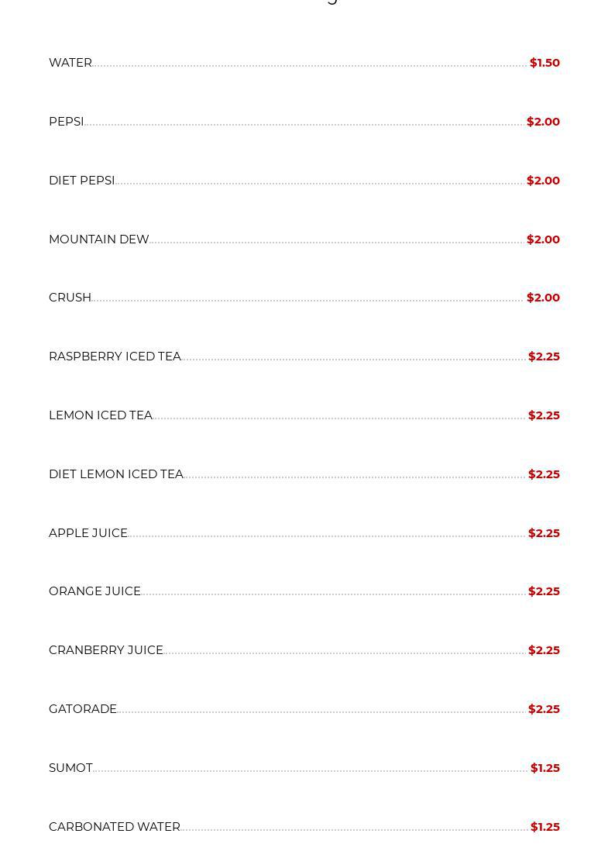The width and height of the screenshot is (608, 868).
Task: Select the DIET LEMON ICED TEA label
Action: (115, 474)
